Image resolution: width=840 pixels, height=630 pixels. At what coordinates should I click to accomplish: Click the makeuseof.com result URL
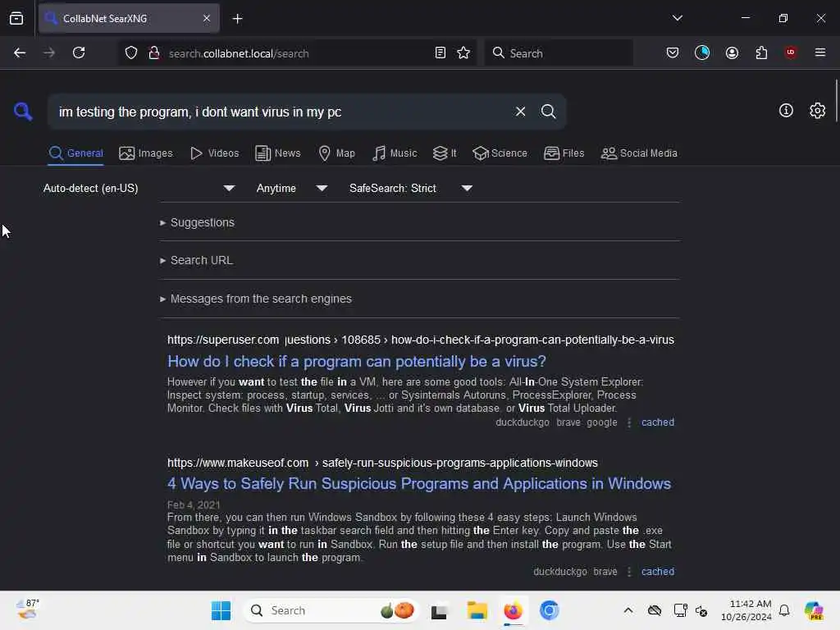pos(382,463)
